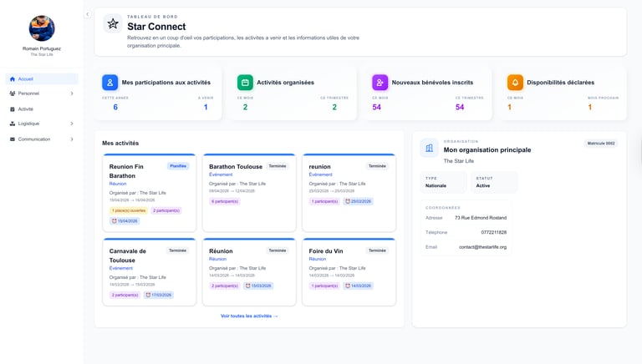Screen dimensions: 642x364
Task: Open the Barathon Toulouse activity card
Action: (x=249, y=193)
